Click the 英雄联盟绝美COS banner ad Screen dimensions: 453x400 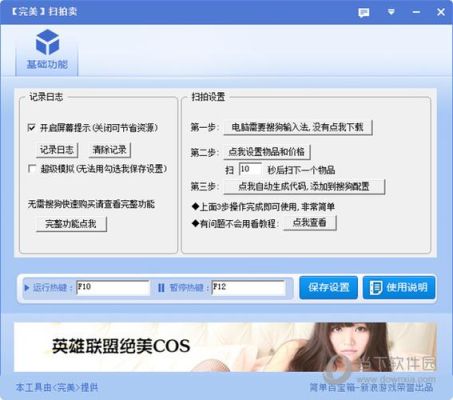click(225, 347)
